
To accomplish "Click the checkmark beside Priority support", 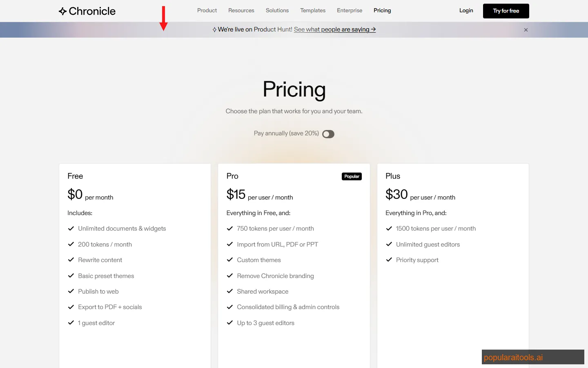I will point(389,260).
